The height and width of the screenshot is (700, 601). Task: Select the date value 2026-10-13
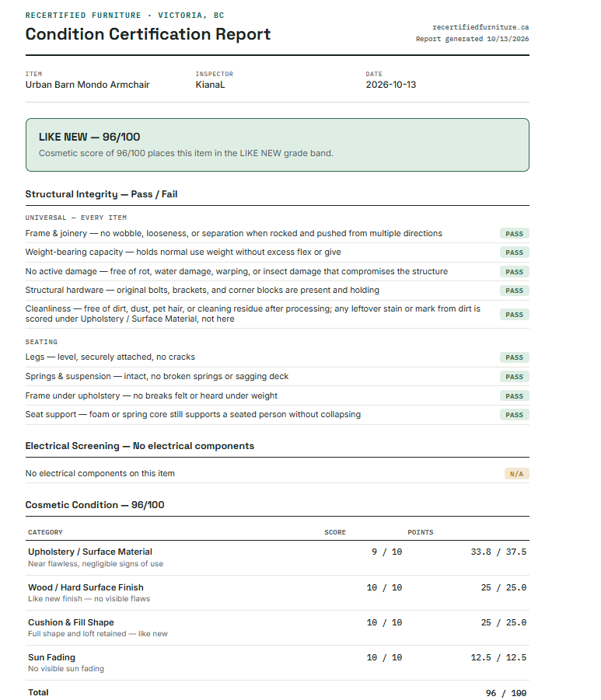coord(390,85)
